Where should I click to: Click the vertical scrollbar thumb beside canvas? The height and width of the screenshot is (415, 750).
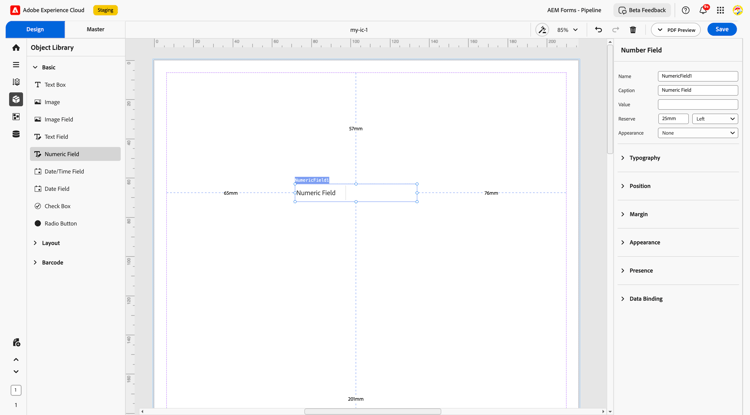[610, 99]
